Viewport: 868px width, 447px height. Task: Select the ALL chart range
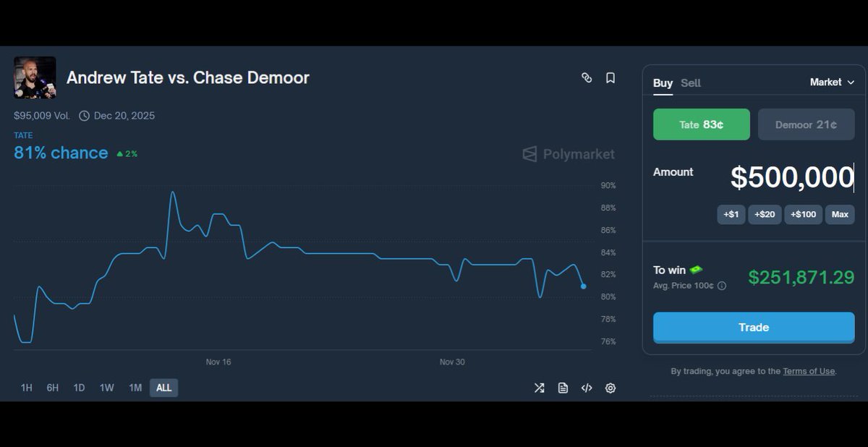pyautogui.click(x=164, y=388)
